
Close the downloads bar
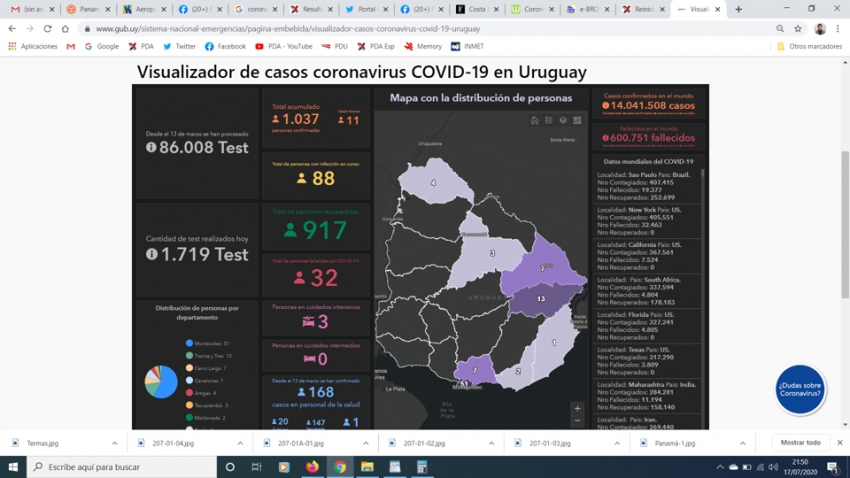click(x=840, y=443)
